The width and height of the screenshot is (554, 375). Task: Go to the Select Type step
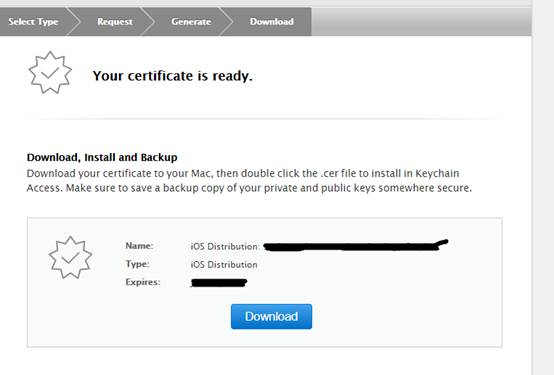pos(33,22)
